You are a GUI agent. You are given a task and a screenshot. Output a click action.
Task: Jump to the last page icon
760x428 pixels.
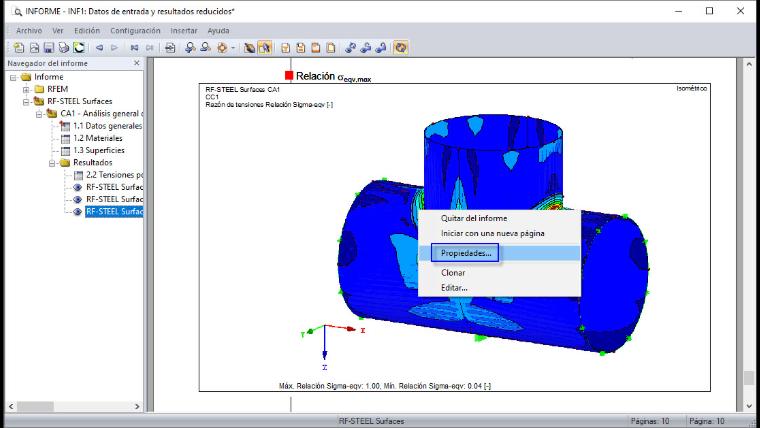coord(150,48)
